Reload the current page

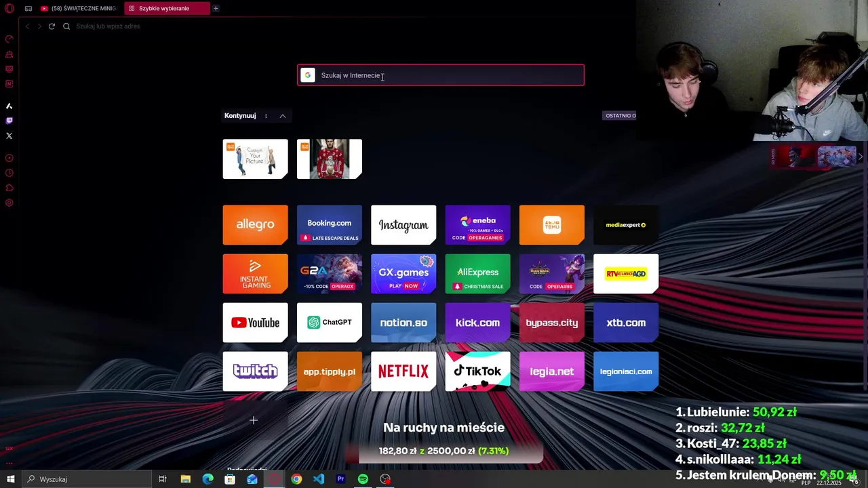click(52, 26)
